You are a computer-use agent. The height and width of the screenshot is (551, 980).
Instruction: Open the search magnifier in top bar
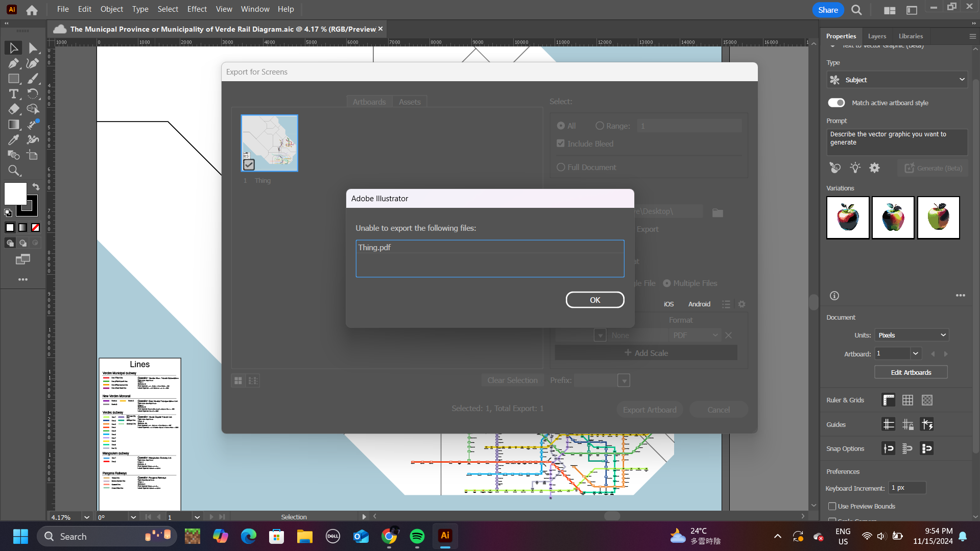[x=856, y=10]
